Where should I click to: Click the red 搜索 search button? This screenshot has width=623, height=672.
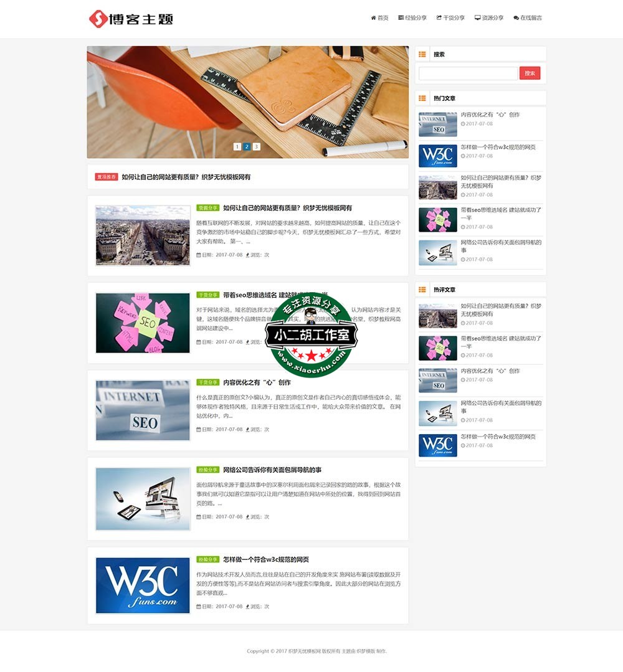pyautogui.click(x=530, y=73)
